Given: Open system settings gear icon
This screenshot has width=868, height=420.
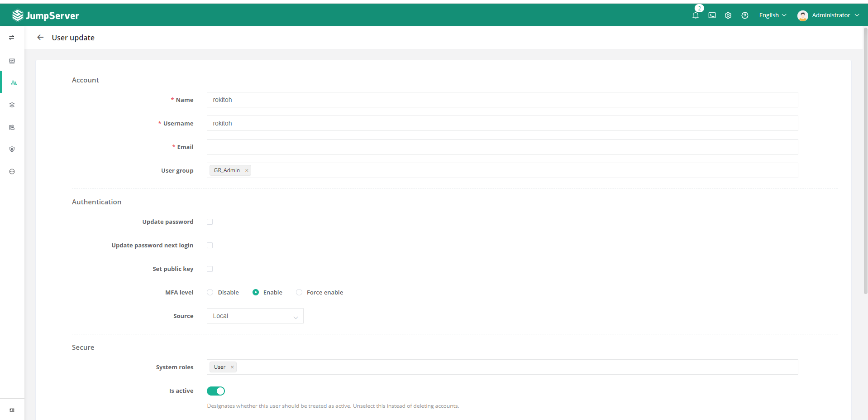Looking at the screenshot, I should (728, 15).
